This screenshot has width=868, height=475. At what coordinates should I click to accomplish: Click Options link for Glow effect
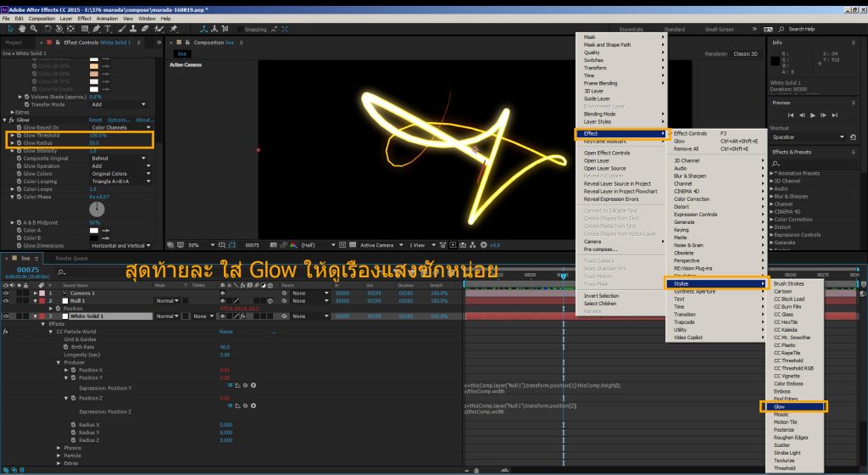pyautogui.click(x=119, y=120)
